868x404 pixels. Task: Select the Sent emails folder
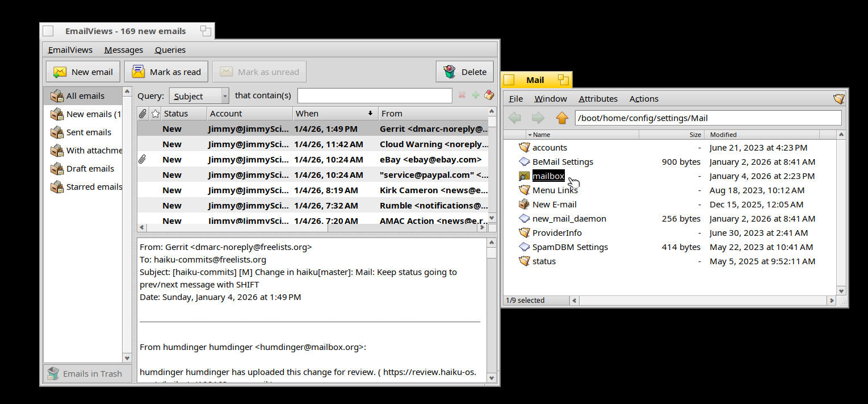click(88, 132)
